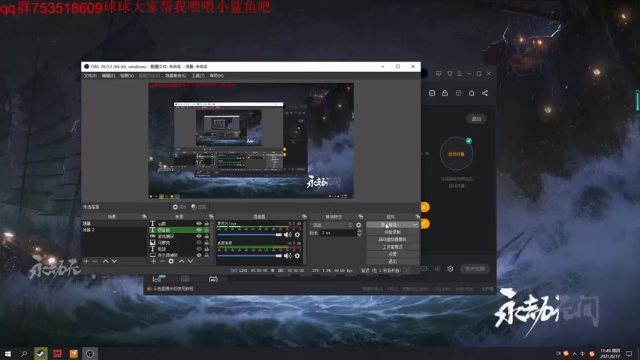Open transition properties gear icon
The height and width of the screenshot is (360, 640).
(x=358, y=225)
